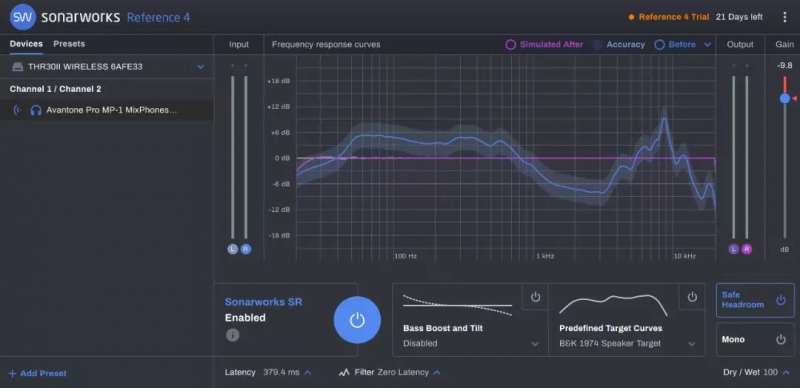Click the Sonarworks SR heading

[264, 302]
